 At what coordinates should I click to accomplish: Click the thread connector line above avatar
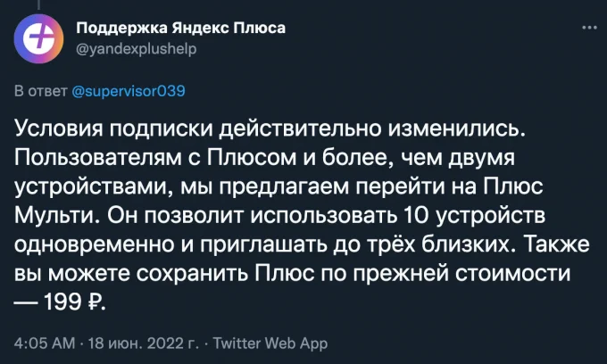coord(38,4)
